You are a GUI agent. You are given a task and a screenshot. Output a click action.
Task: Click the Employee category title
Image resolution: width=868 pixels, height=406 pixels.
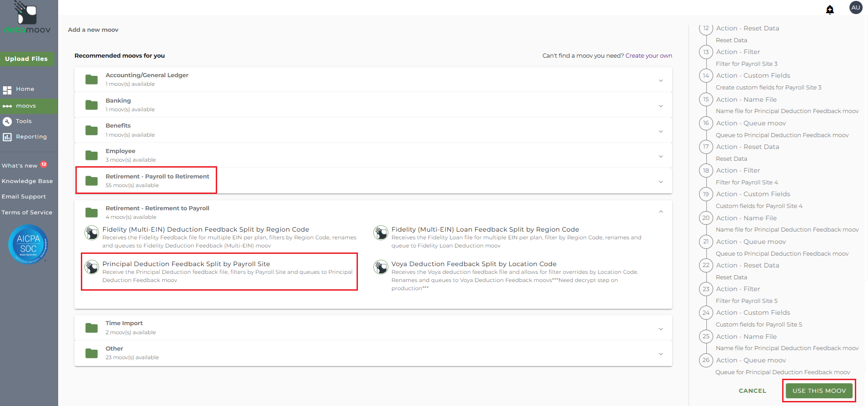coord(120,151)
